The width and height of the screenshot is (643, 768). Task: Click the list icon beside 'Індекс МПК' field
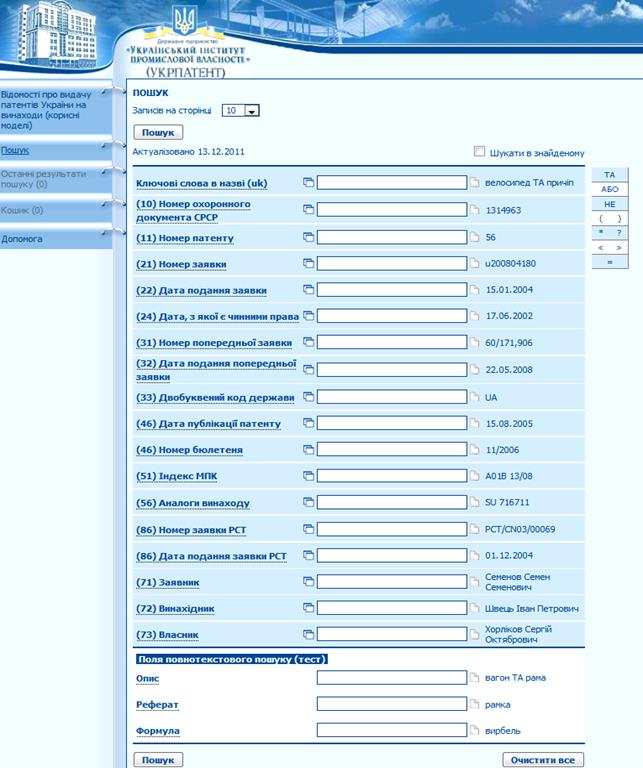click(x=309, y=476)
